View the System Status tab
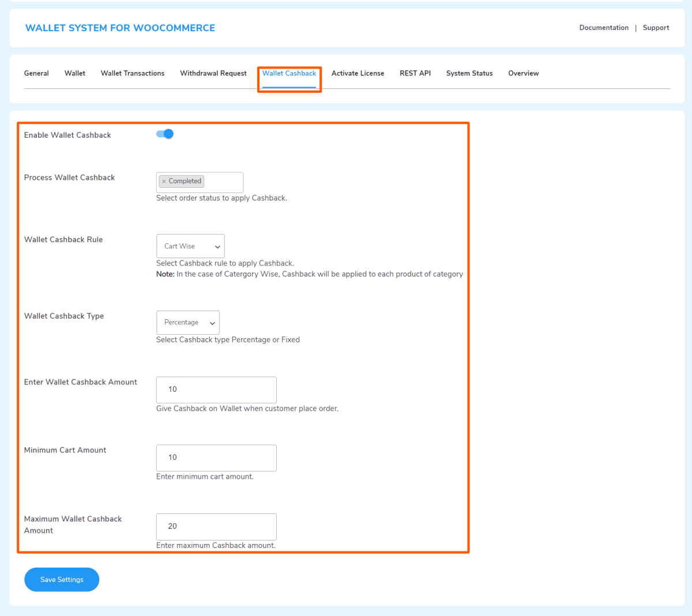The image size is (692, 616). pos(469,73)
